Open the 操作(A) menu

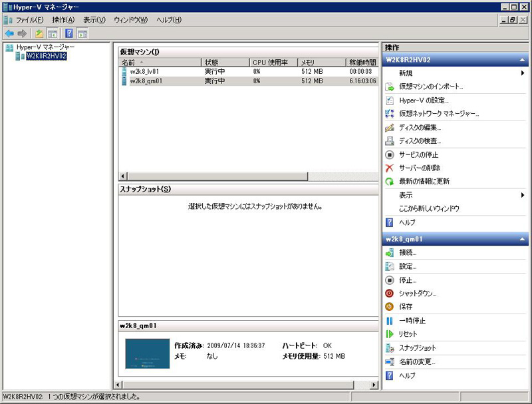click(63, 20)
